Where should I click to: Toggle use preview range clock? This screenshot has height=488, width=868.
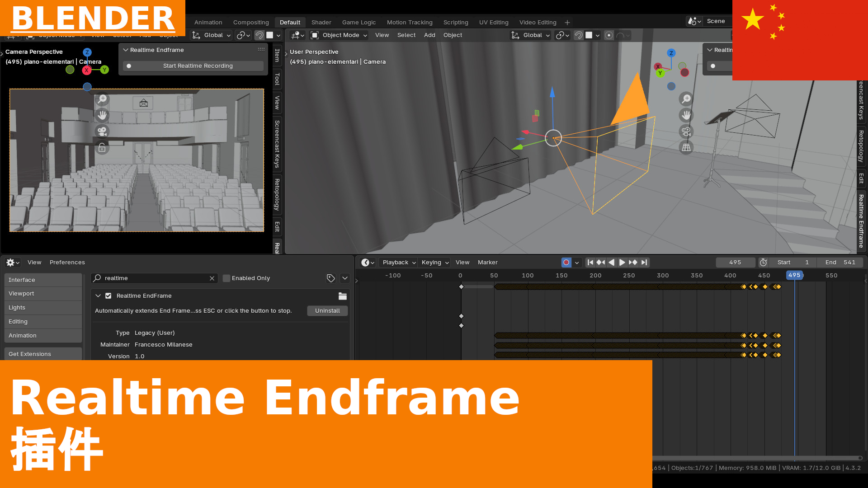click(764, 263)
